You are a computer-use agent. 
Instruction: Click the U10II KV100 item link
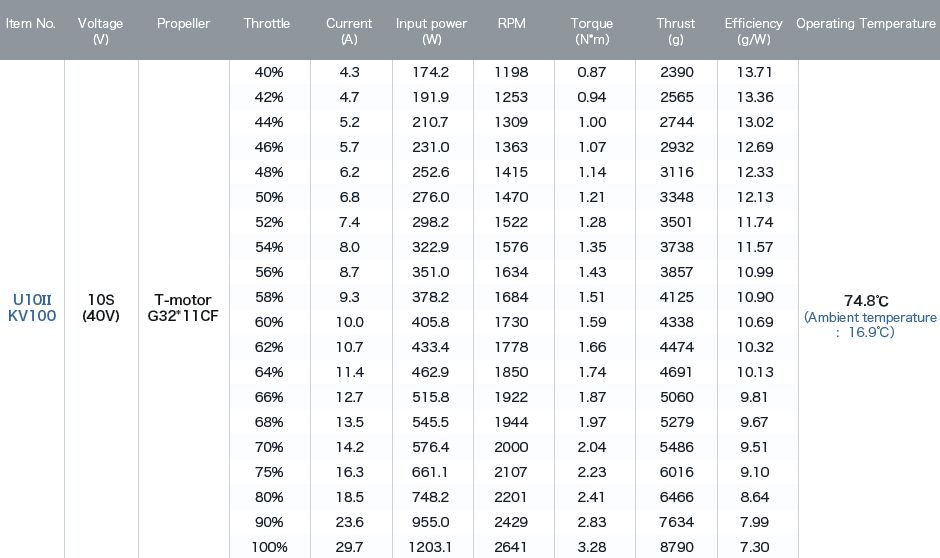pyautogui.click(x=32, y=307)
